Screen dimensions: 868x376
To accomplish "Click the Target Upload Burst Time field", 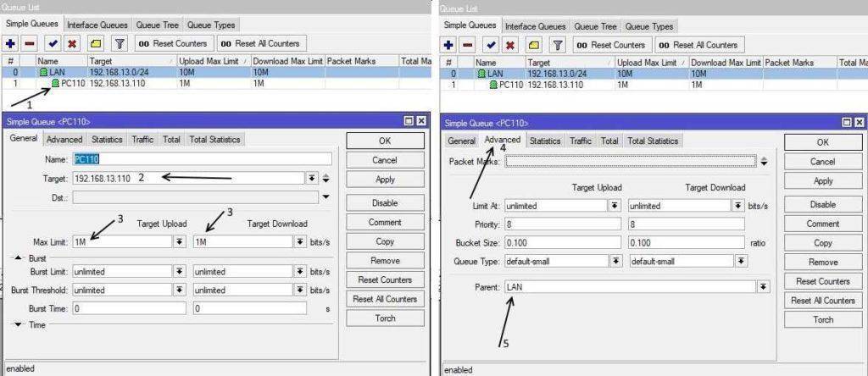I will 129,308.
